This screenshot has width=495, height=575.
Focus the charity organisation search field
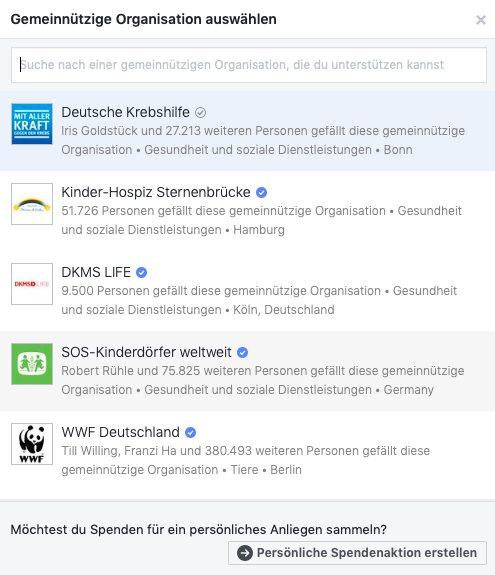point(249,65)
